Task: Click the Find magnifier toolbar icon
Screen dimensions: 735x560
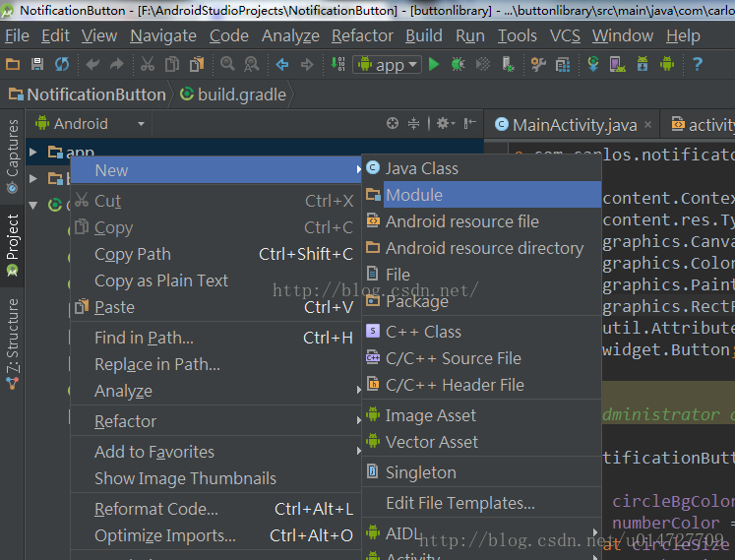Action: [x=227, y=64]
